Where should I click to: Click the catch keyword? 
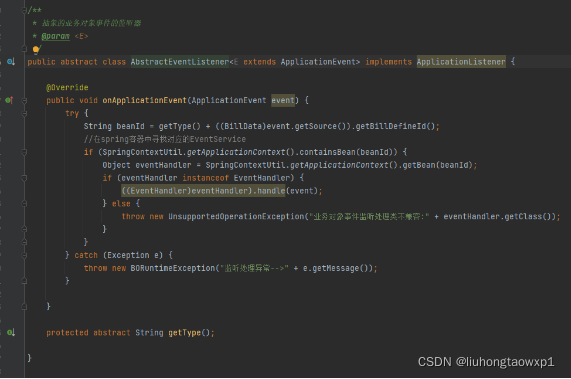[x=86, y=255]
